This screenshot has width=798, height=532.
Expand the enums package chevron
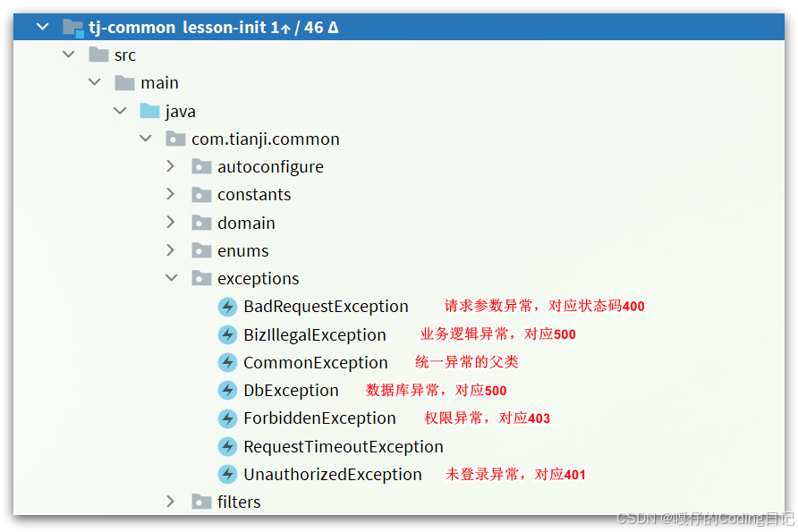click(x=171, y=250)
